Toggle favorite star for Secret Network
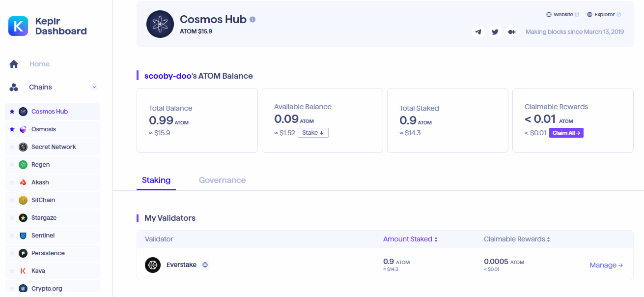Viewport: 644px width, 297px height. pyautogui.click(x=12, y=147)
